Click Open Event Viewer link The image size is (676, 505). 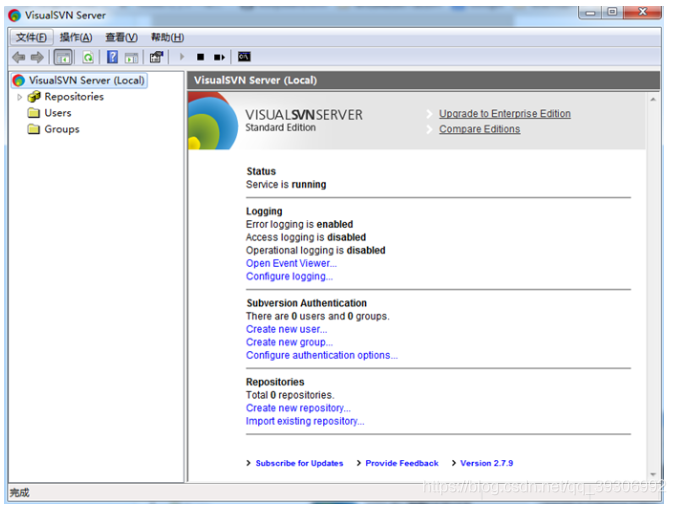coord(291,263)
